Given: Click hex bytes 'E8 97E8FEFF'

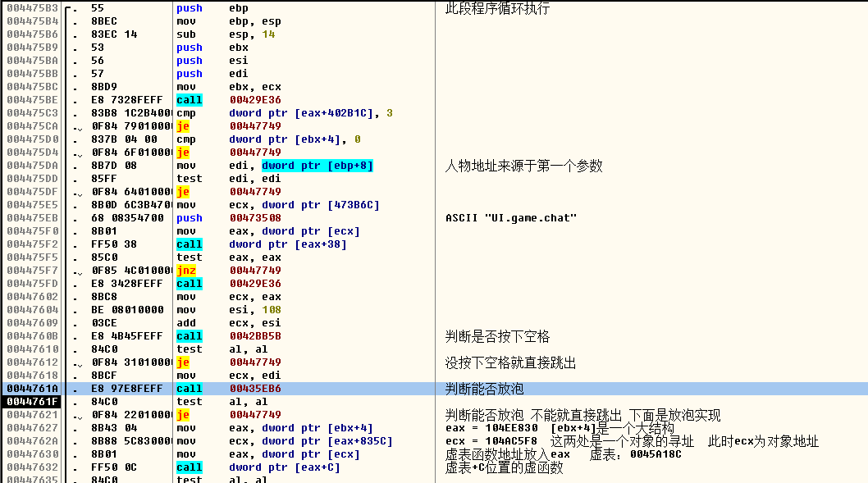Looking at the screenshot, I should pyautogui.click(x=127, y=389).
